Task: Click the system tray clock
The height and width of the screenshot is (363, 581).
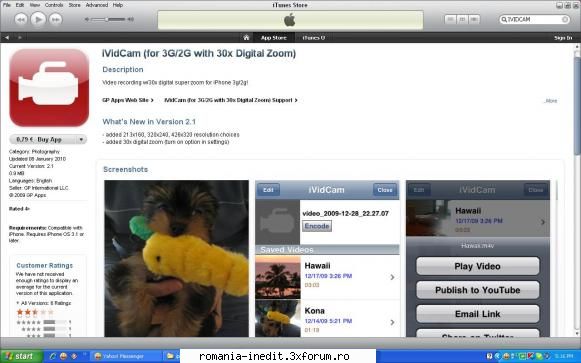Action: [565, 356]
